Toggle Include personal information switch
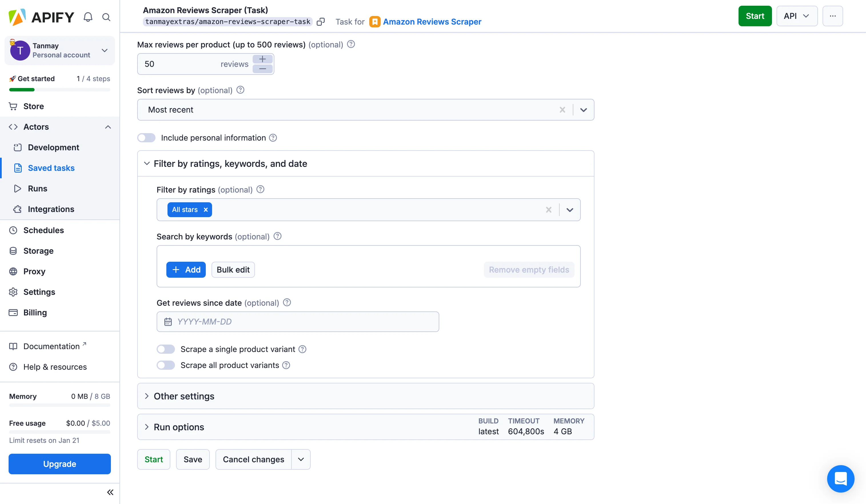Screen dimensions: 866x504 point(146,138)
